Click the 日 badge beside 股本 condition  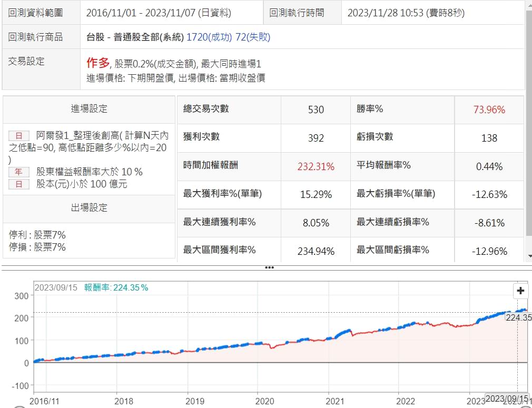coord(18,184)
